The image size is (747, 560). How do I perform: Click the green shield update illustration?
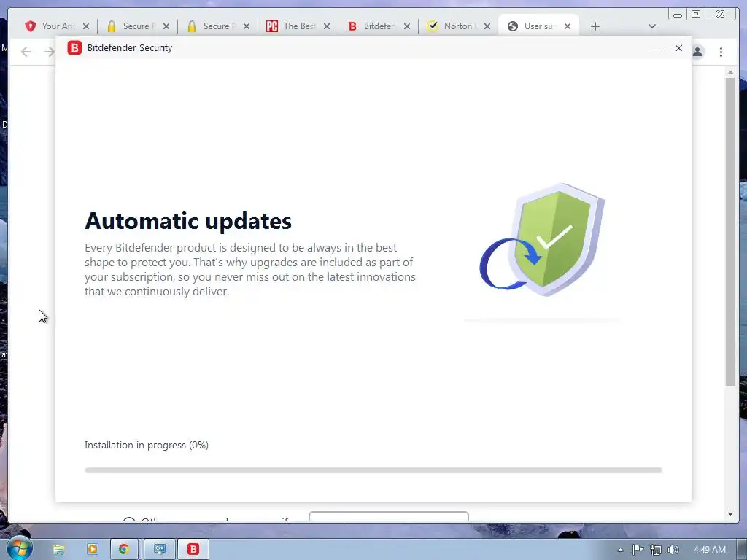point(542,239)
